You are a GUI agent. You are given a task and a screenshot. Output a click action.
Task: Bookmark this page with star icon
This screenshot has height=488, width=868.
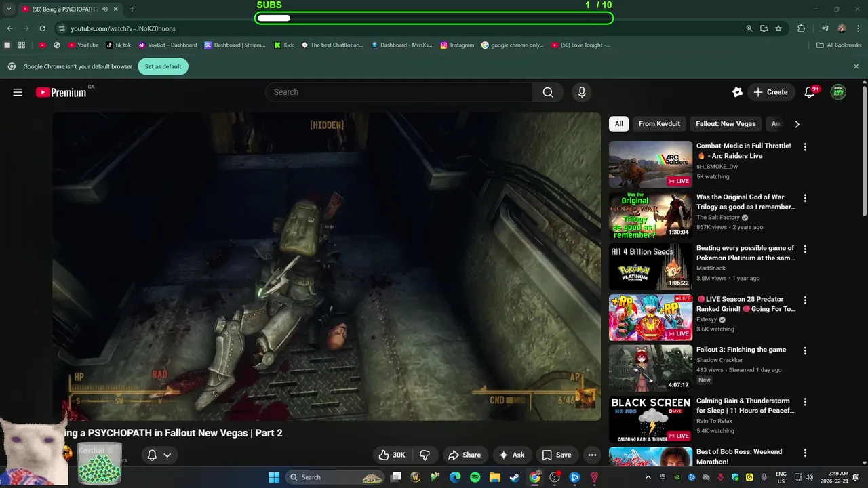point(778,28)
